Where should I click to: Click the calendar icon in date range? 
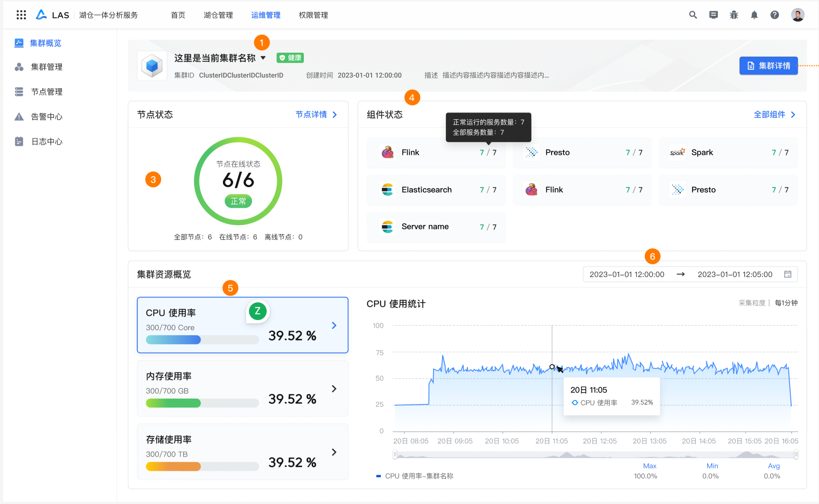tap(788, 274)
